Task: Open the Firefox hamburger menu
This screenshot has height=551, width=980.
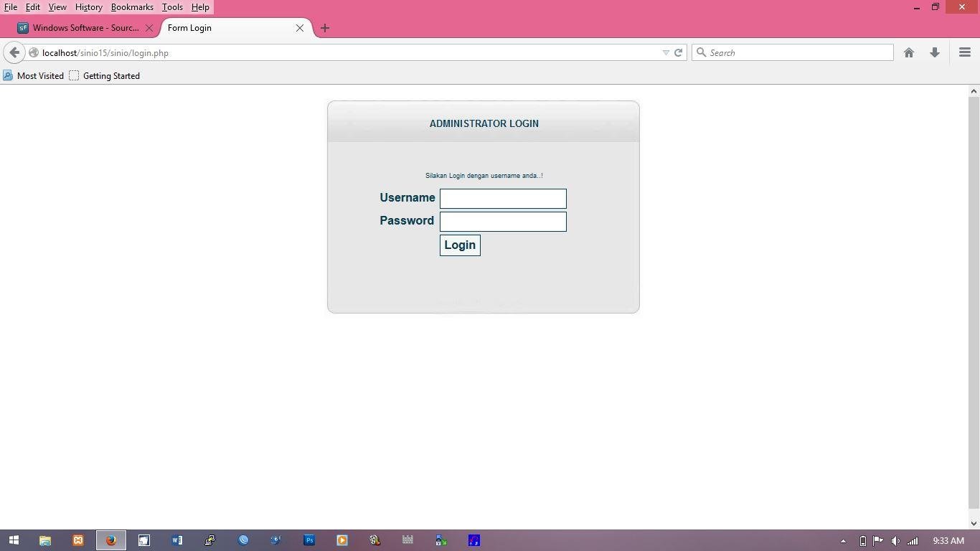Action: [965, 52]
